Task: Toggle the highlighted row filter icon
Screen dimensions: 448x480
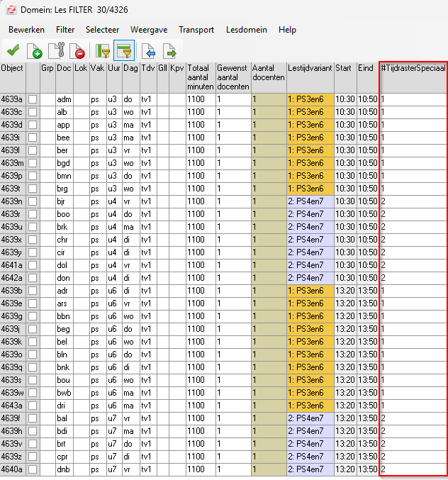Action: point(125,50)
